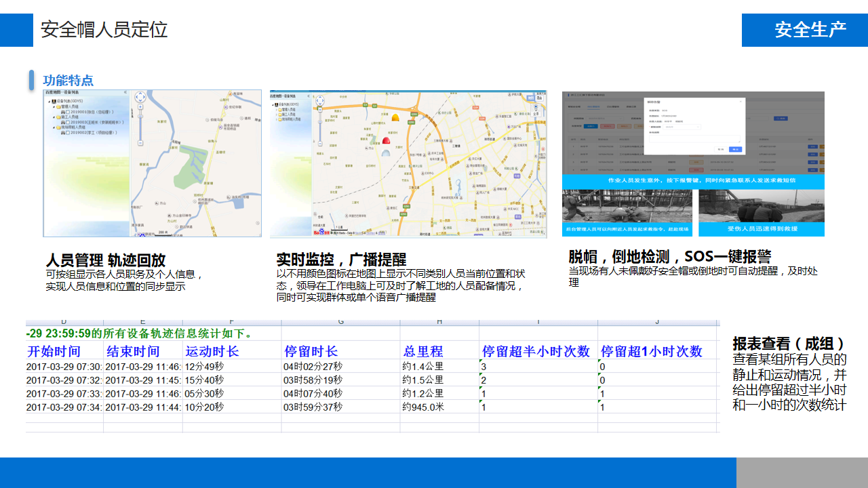The width and height of the screenshot is (868, 488).
Task: Click the compass pan control on the middle map
Action: pos(321,101)
